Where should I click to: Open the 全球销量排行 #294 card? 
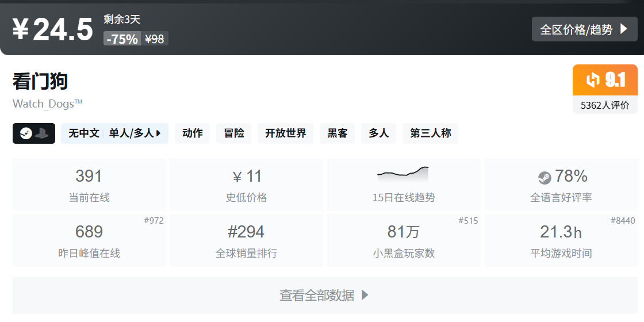[x=247, y=240]
